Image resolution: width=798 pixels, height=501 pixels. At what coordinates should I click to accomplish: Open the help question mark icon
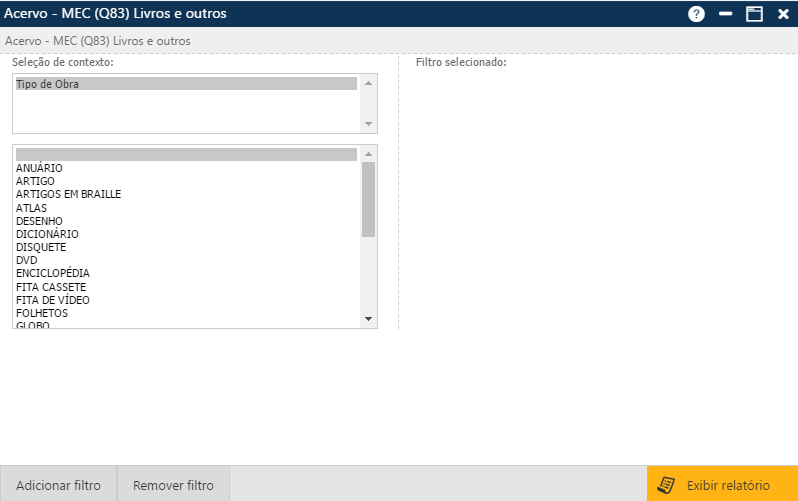tap(696, 14)
